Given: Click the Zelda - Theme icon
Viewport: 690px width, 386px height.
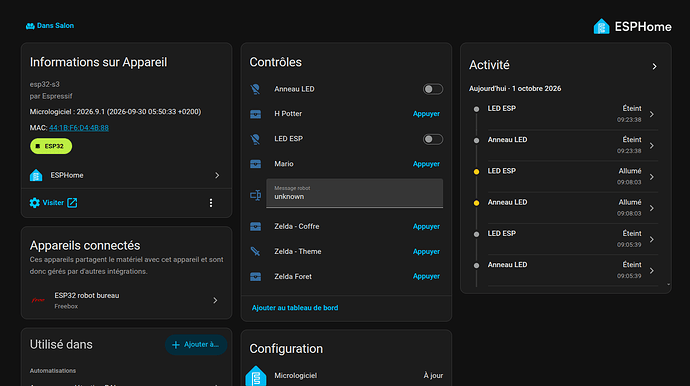Looking at the screenshot, I should [255, 252].
